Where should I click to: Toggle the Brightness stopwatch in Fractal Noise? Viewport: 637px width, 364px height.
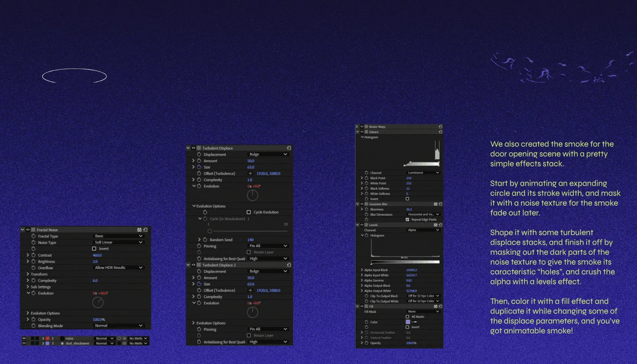[x=34, y=262]
